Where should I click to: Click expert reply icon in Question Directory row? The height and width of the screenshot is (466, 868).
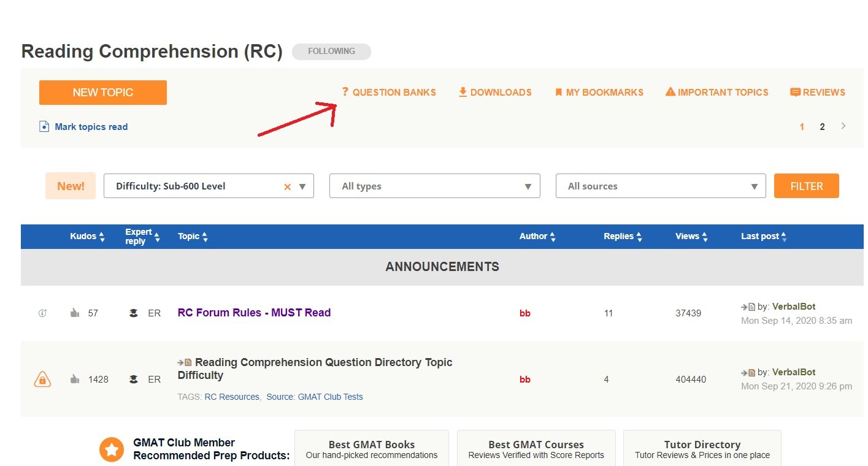pyautogui.click(x=133, y=380)
